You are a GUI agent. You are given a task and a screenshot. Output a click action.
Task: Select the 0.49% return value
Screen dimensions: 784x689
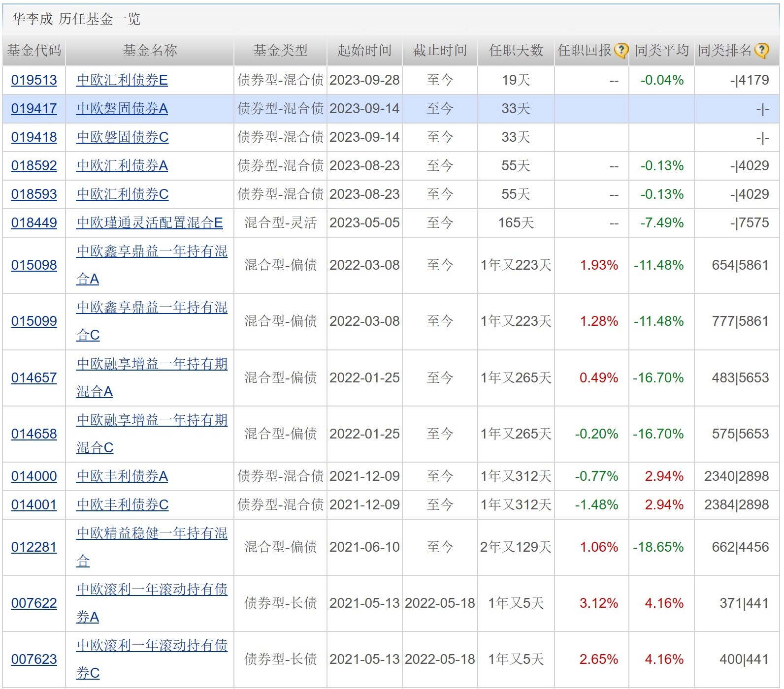coord(599,378)
